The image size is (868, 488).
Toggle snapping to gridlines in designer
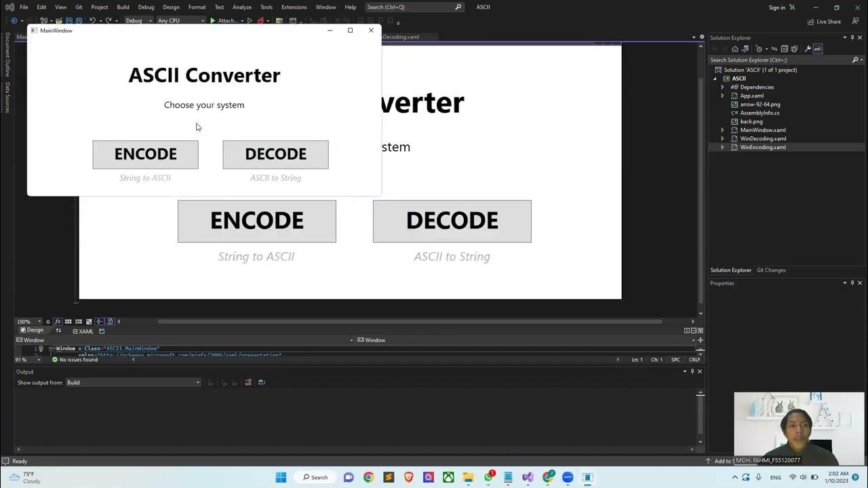pyautogui.click(x=79, y=321)
